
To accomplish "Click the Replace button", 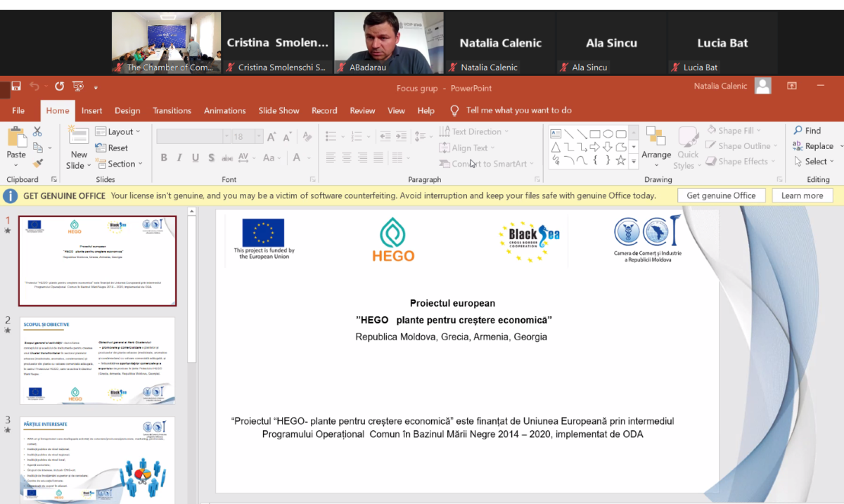I will pyautogui.click(x=812, y=146).
